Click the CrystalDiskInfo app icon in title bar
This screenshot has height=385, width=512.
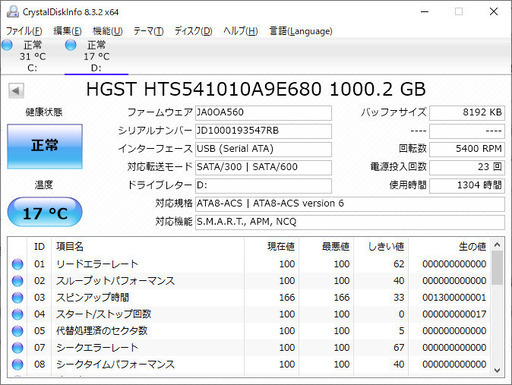(x=13, y=12)
